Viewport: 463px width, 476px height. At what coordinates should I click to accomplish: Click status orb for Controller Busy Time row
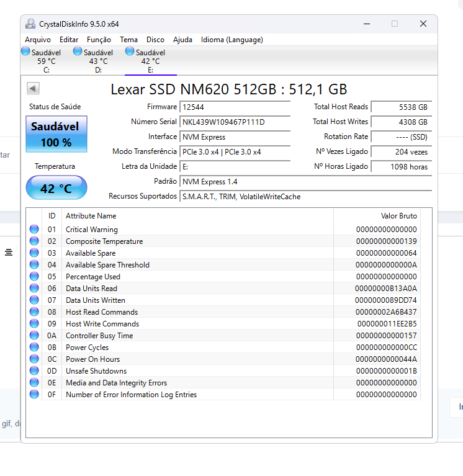(34, 335)
